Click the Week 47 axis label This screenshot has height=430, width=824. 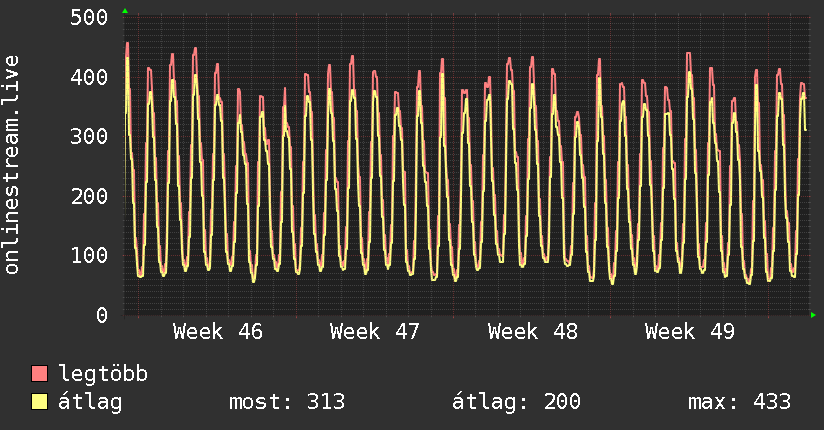click(x=375, y=331)
